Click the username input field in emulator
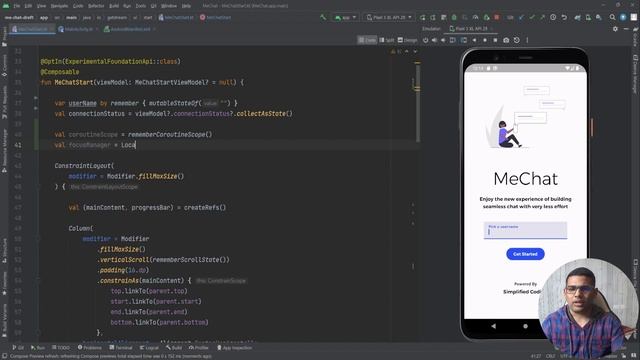Screen dimensions: 640x360 pyautogui.click(x=525, y=230)
